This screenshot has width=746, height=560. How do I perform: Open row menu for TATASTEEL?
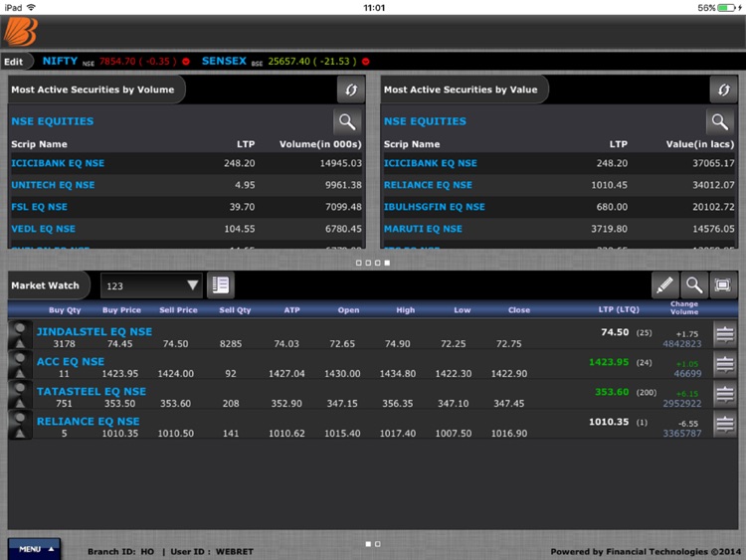(x=725, y=395)
